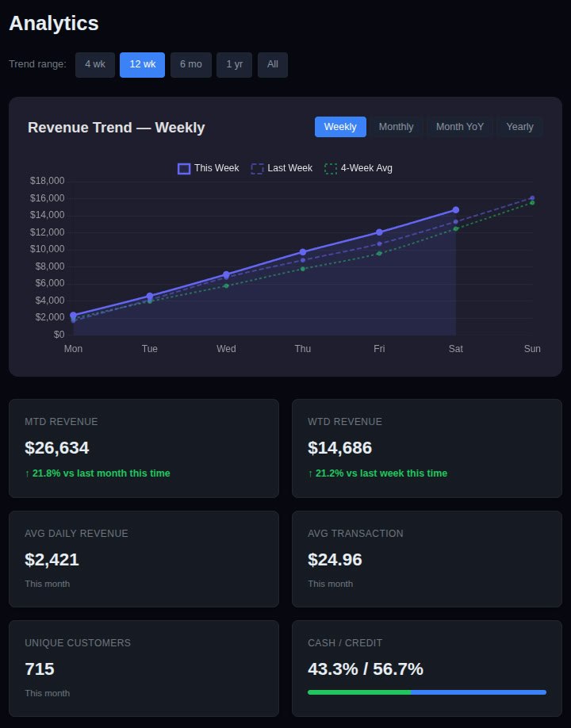The image size is (571, 728).
Task: Click the 21.2% vs last week indicator
Action: click(x=376, y=473)
